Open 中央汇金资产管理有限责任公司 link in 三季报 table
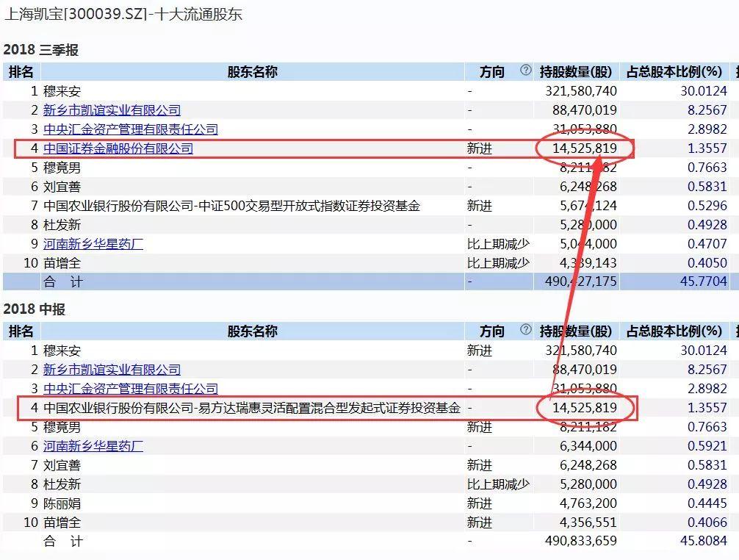 coord(131,129)
